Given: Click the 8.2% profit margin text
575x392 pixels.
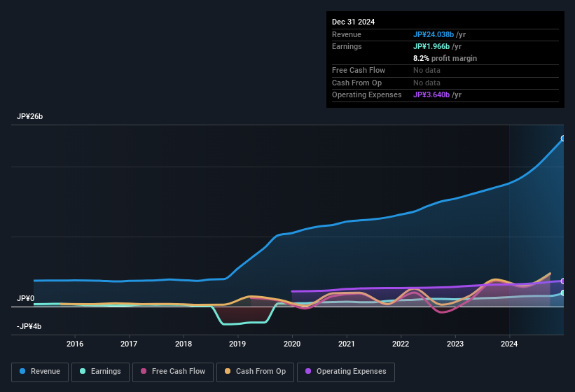Looking at the screenshot, I should point(445,58).
